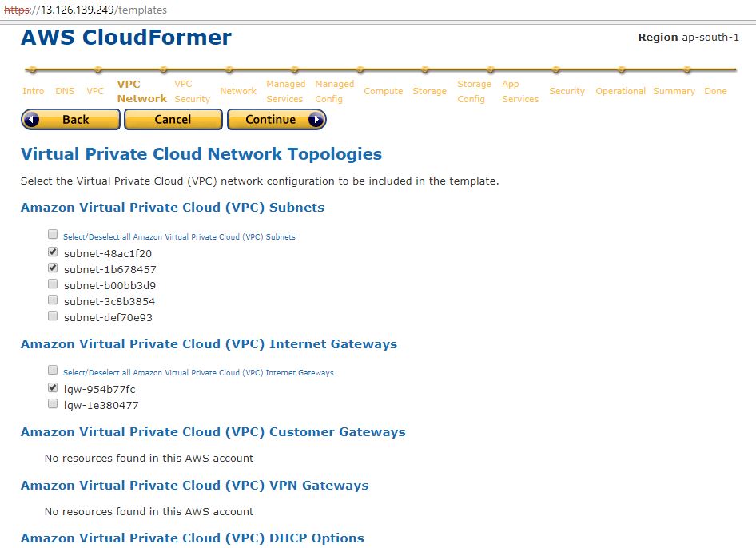
Task: Click the Back button's left arrow icon
Action: [32, 120]
